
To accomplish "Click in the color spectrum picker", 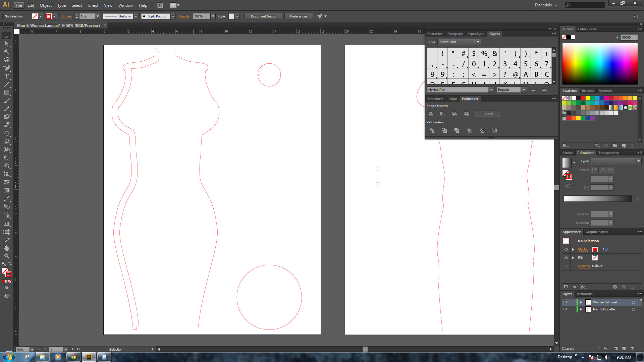I will click(600, 64).
